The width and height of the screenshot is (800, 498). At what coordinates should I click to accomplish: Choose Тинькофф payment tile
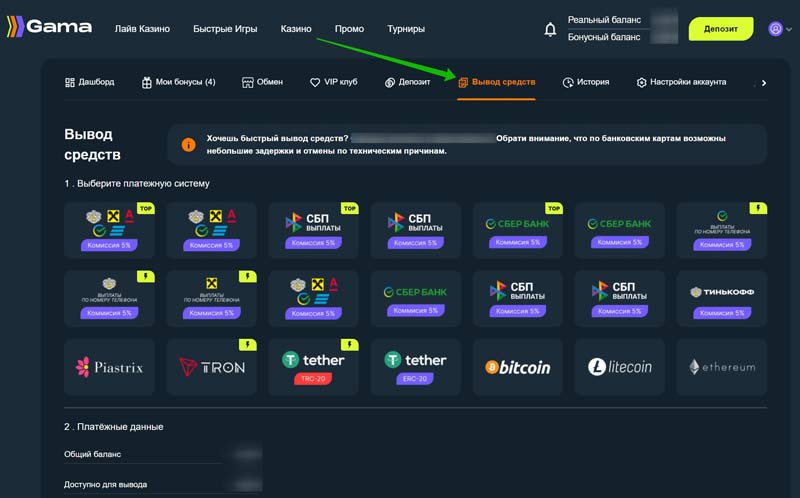pyautogui.click(x=722, y=298)
